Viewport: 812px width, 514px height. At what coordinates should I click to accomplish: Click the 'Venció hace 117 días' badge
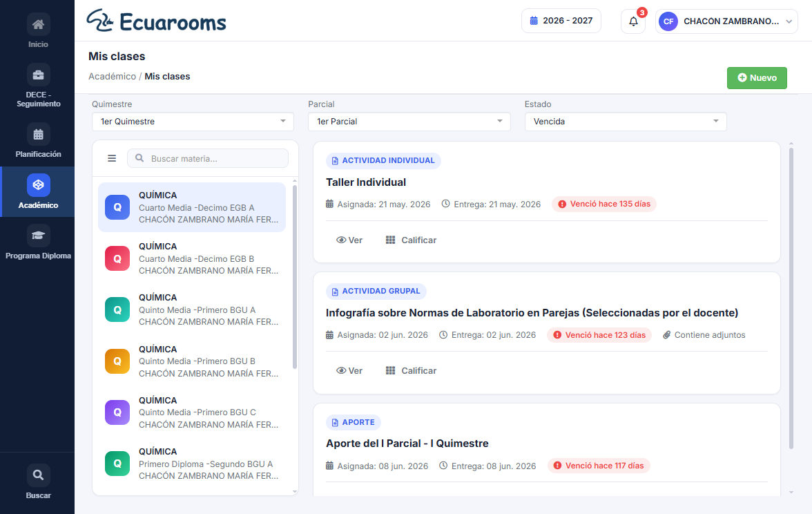(599, 466)
